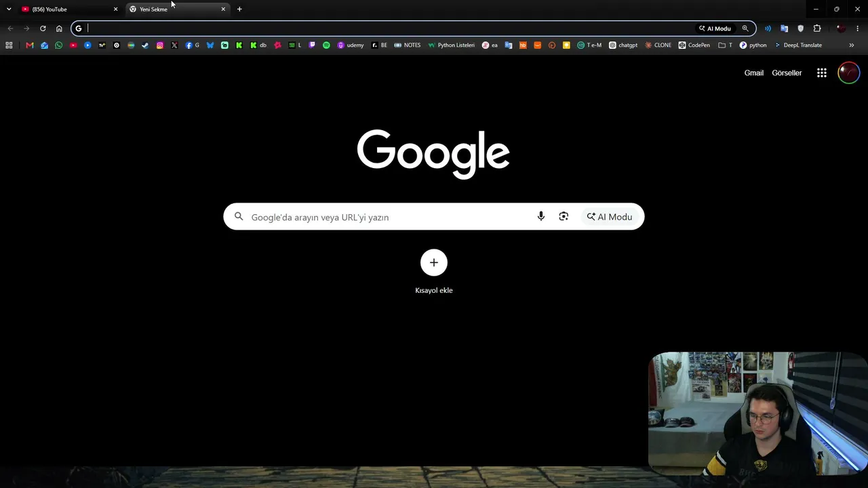Image resolution: width=868 pixels, height=488 pixels.
Task: Reload the current page
Action: (43, 28)
